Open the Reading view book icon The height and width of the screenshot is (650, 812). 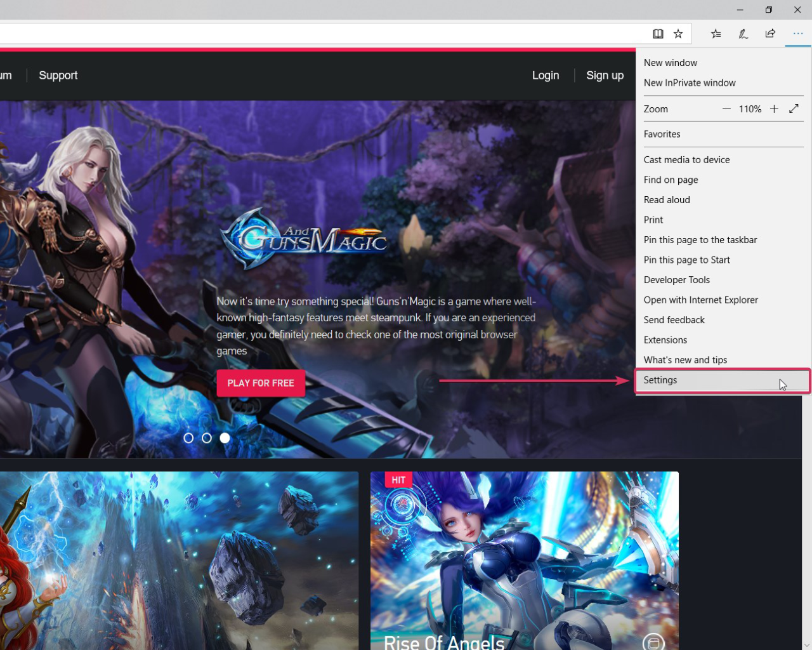[x=658, y=34]
